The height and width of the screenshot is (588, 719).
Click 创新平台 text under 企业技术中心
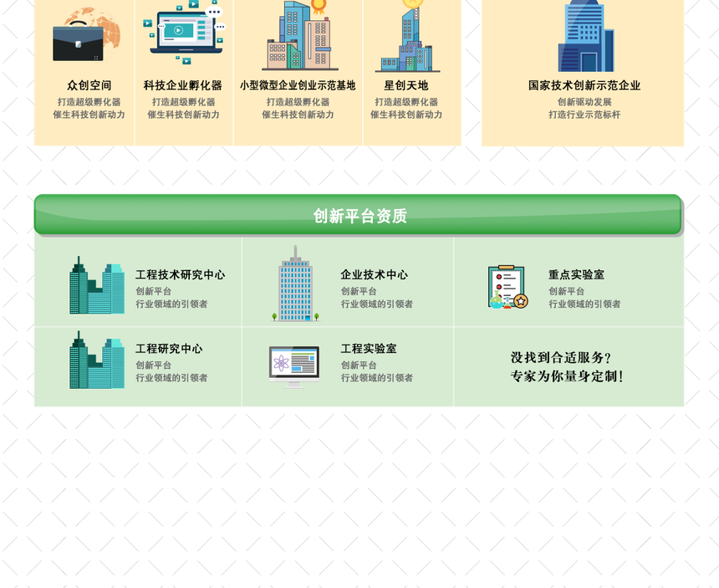pyautogui.click(x=359, y=291)
